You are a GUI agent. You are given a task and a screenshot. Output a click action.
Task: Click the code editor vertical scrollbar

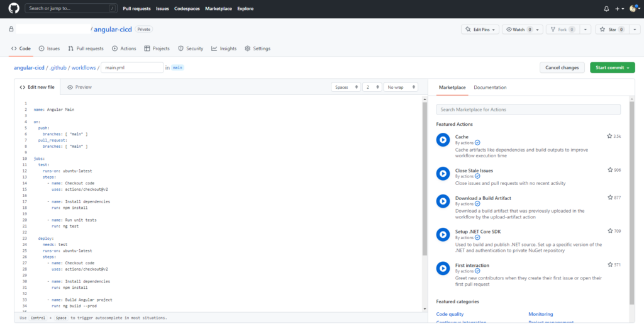coord(425,178)
